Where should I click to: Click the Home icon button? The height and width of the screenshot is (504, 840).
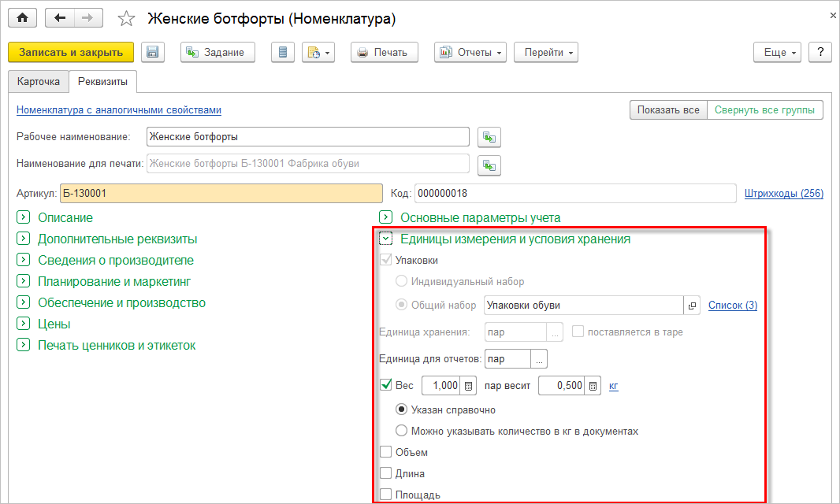(x=22, y=17)
